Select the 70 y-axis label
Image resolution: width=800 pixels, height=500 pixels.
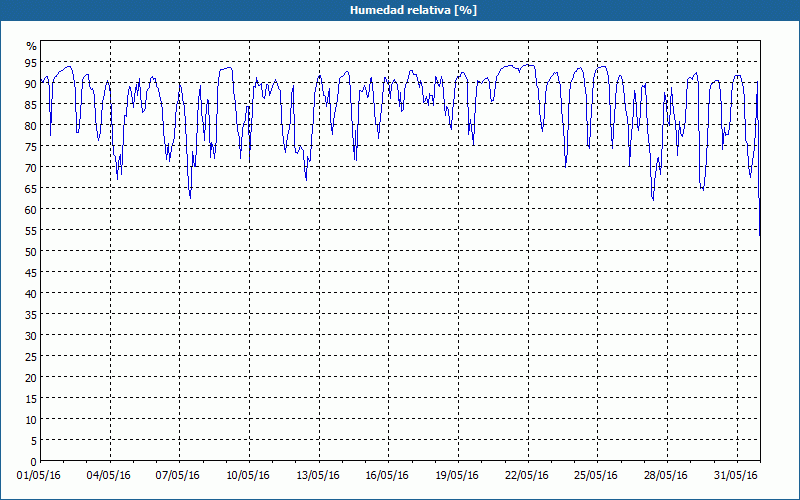(x=31, y=167)
